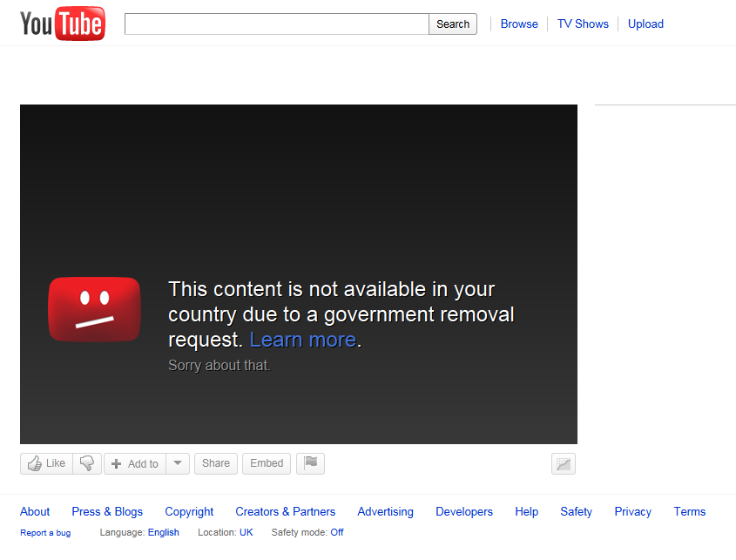This screenshot has width=736, height=560.
Task: Like the video
Action: [x=46, y=464]
